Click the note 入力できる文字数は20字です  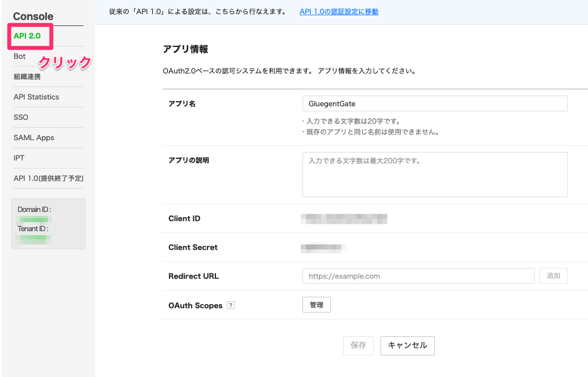click(352, 121)
